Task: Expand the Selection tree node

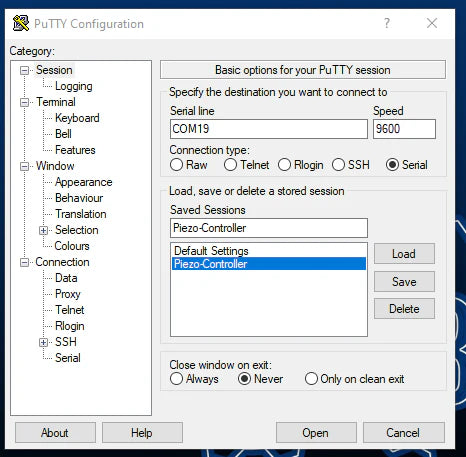Action: click(43, 230)
